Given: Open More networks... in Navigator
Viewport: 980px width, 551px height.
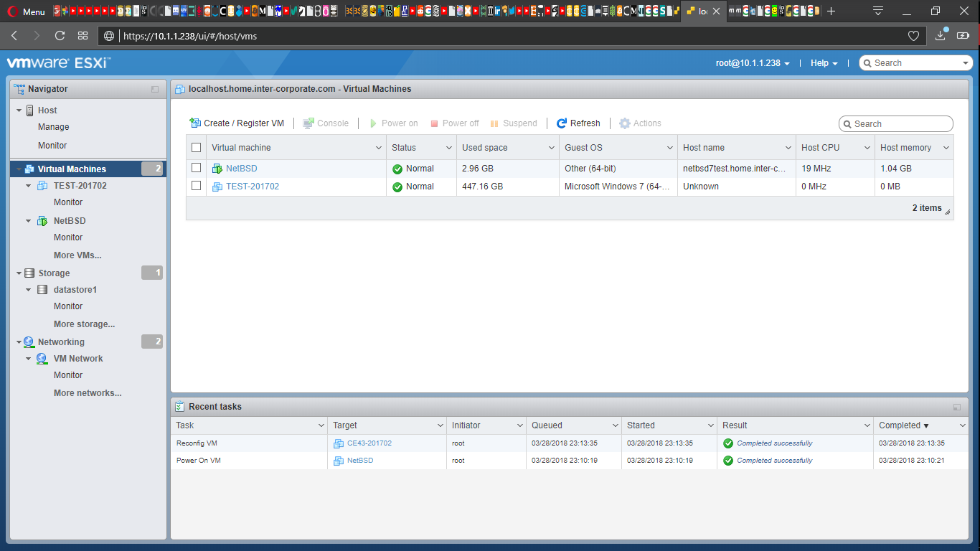Looking at the screenshot, I should [x=88, y=393].
